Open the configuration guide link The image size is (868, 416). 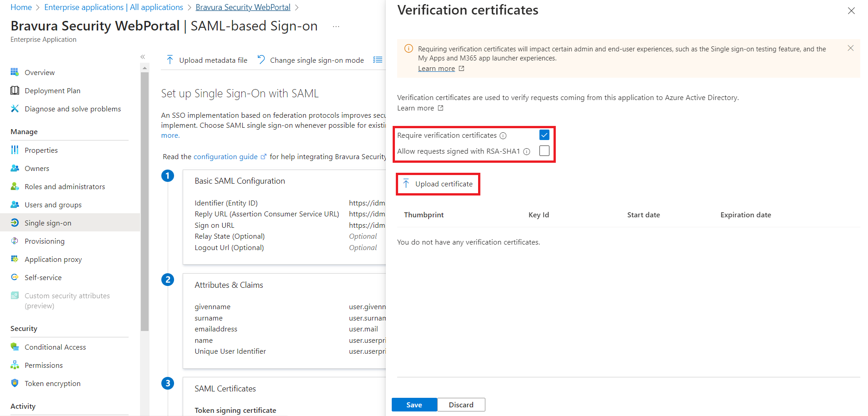(226, 156)
